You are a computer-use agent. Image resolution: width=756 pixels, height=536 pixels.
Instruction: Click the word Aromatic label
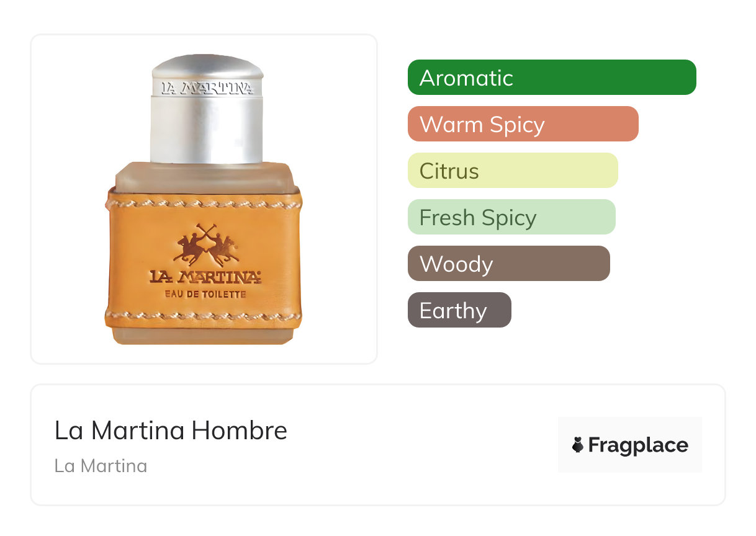click(466, 78)
